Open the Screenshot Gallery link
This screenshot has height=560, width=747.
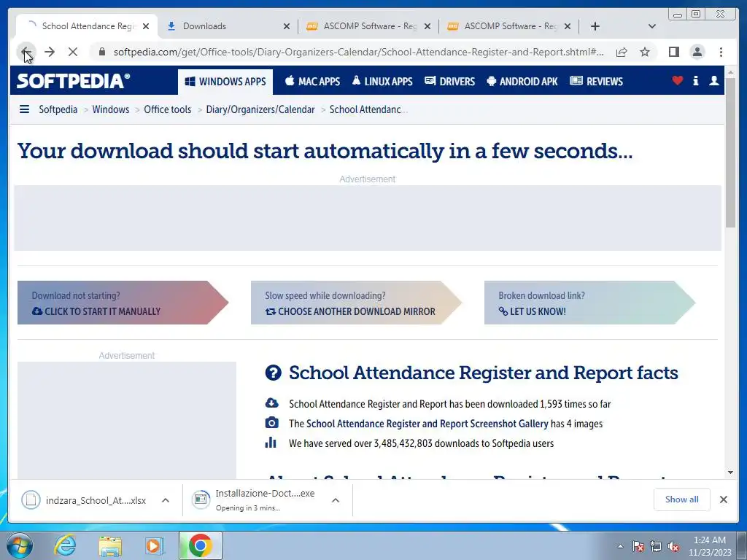click(x=427, y=424)
